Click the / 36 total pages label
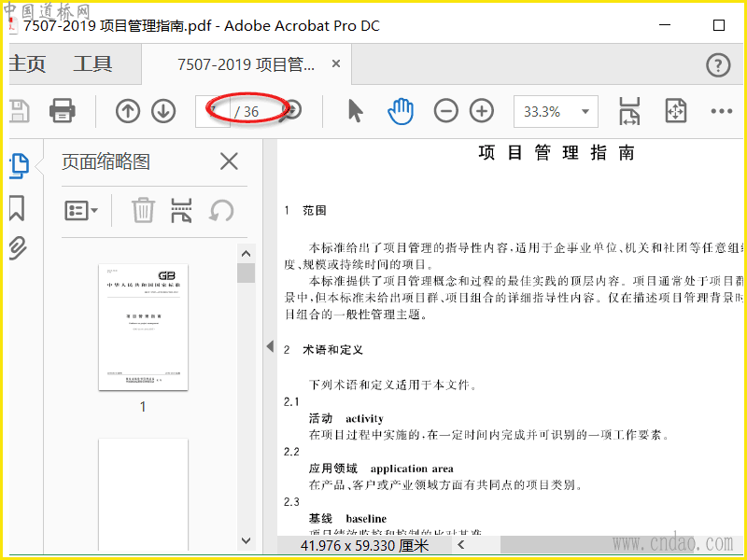This screenshot has width=747, height=560. coord(247,111)
